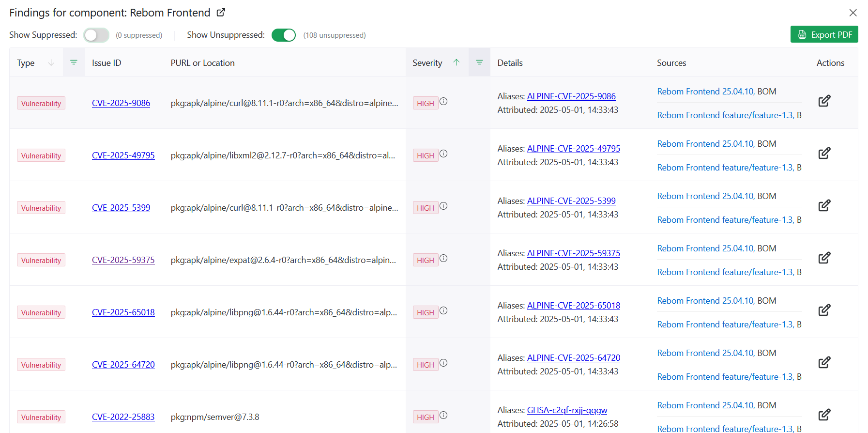868x433 pixels.
Task: Click severity info icon for CVE-2025-64720
Action: pyautogui.click(x=443, y=363)
